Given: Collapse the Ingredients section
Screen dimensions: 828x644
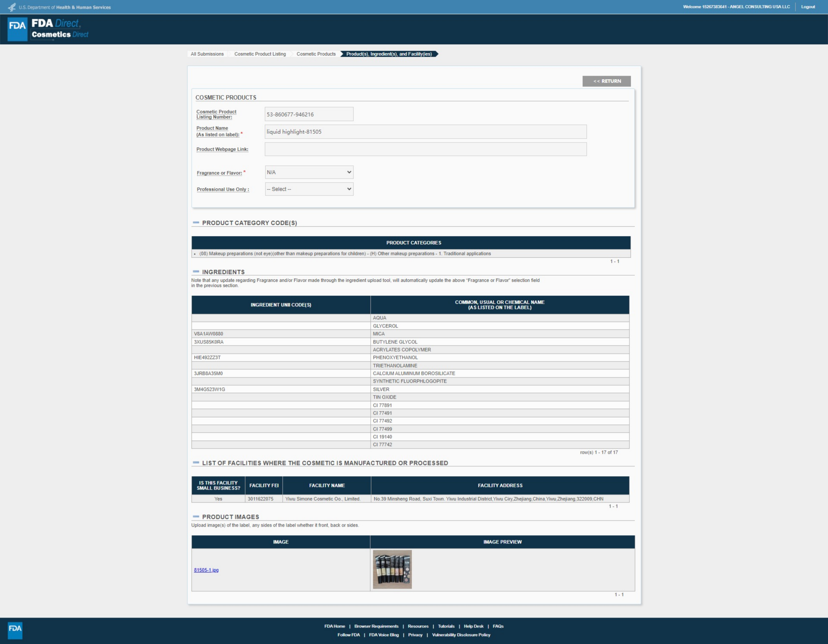Looking at the screenshot, I should [196, 271].
